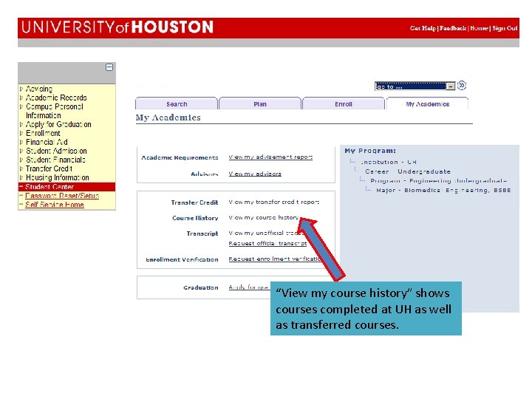Click the 'Enrollment Verification' label
532x399 pixels.
point(182,259)
